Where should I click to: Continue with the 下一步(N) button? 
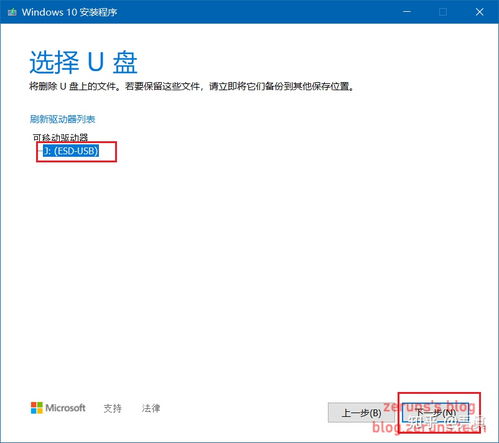[x=435, y=413]
